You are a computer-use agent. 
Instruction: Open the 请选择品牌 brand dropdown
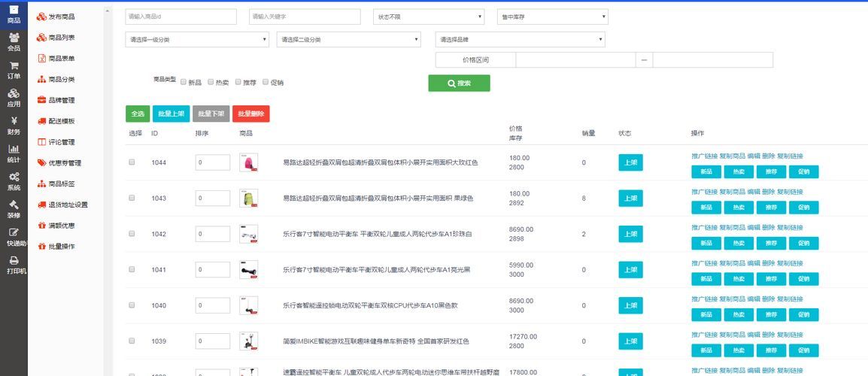520,39
